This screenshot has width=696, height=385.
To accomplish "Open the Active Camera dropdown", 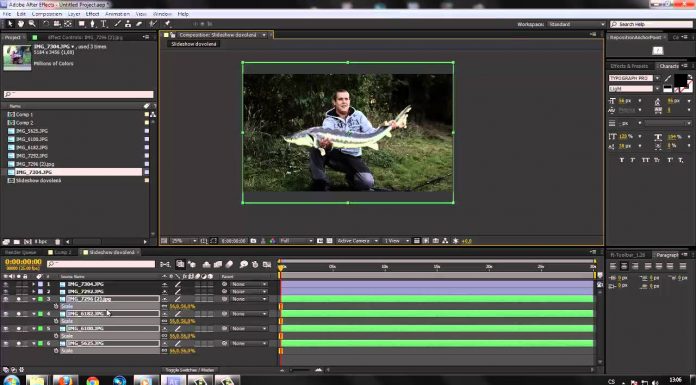I will point(357,241).
